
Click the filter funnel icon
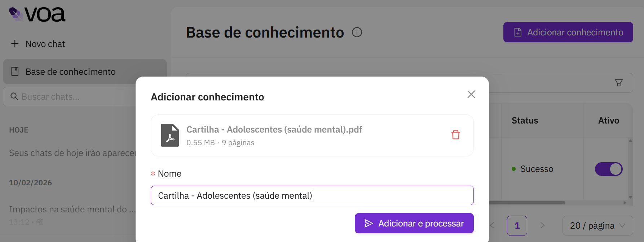click(x=618, y=83)
